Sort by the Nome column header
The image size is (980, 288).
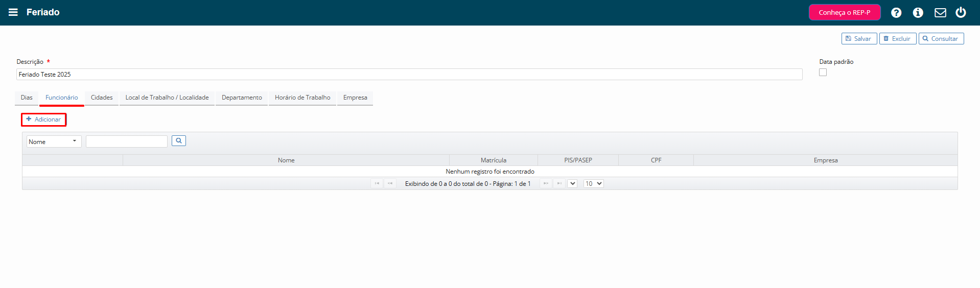(286, 160)
